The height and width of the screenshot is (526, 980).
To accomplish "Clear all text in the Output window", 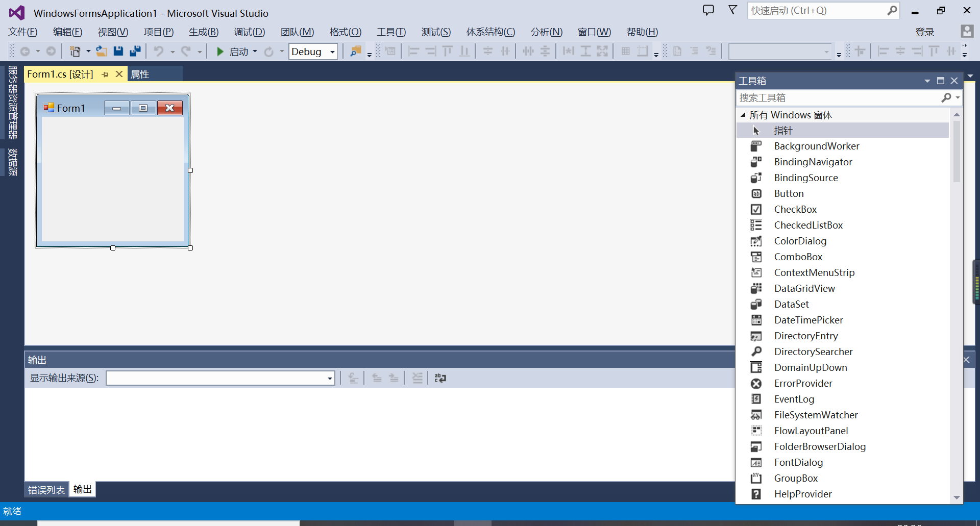I will pyautogui.click(x=418, y=378).
